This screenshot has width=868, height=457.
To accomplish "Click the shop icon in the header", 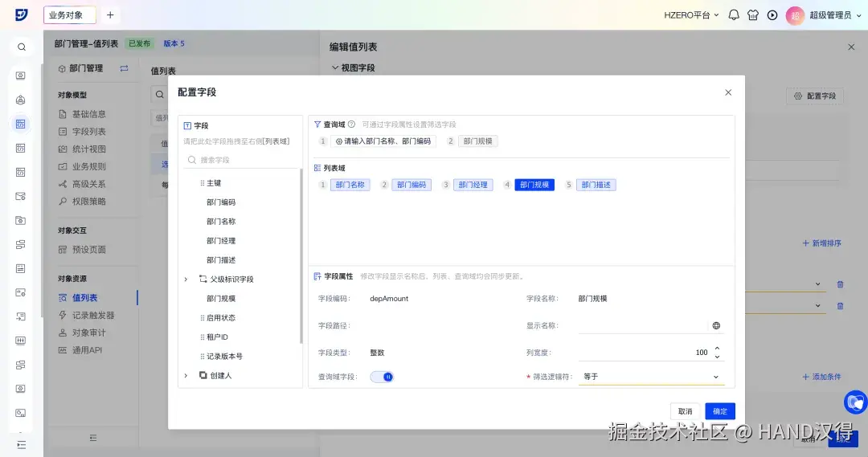I will [753, 15].
